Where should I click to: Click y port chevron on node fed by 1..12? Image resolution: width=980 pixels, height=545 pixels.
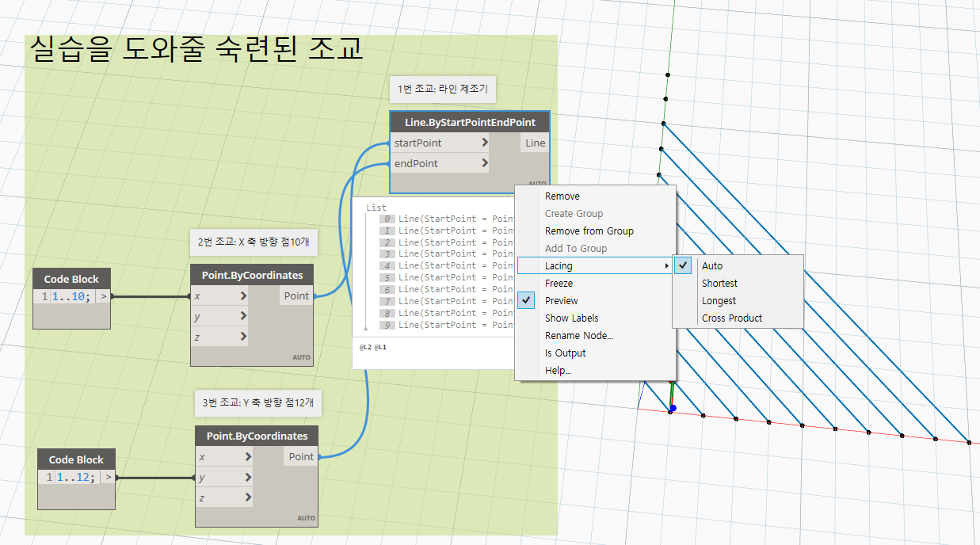(248, 477)
